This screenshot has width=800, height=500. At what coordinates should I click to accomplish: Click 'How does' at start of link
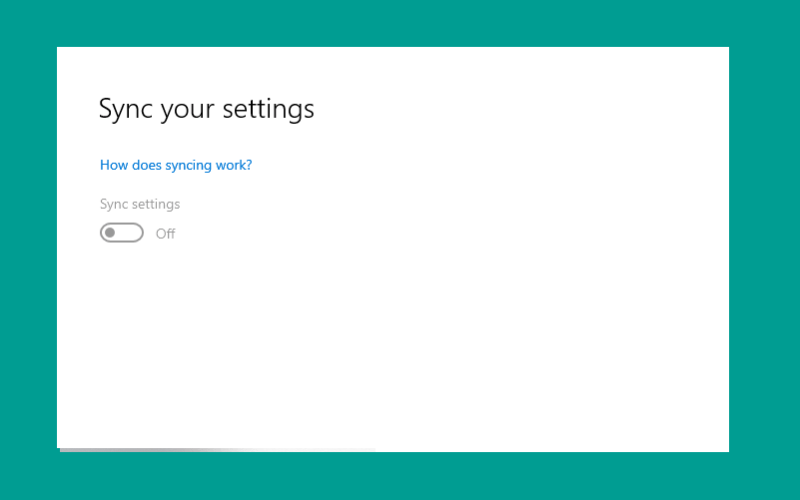pyautogui.click(x=130, y=165)
